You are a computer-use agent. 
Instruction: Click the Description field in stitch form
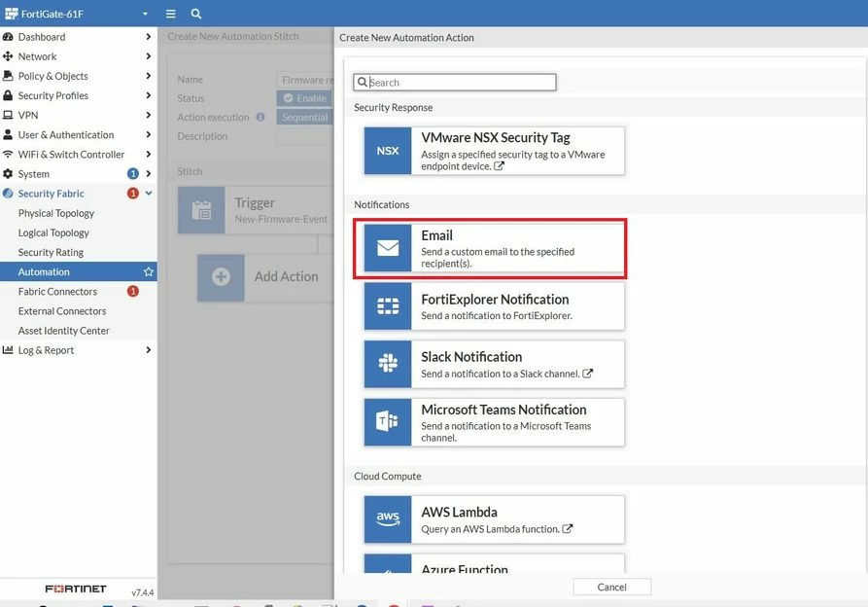click(x=305, y=136)
